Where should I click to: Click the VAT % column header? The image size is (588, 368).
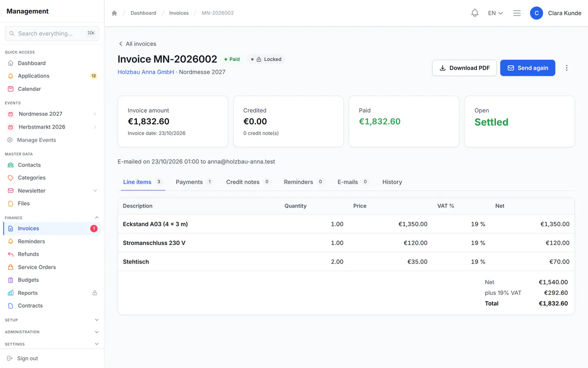click(x=446, y=206)
